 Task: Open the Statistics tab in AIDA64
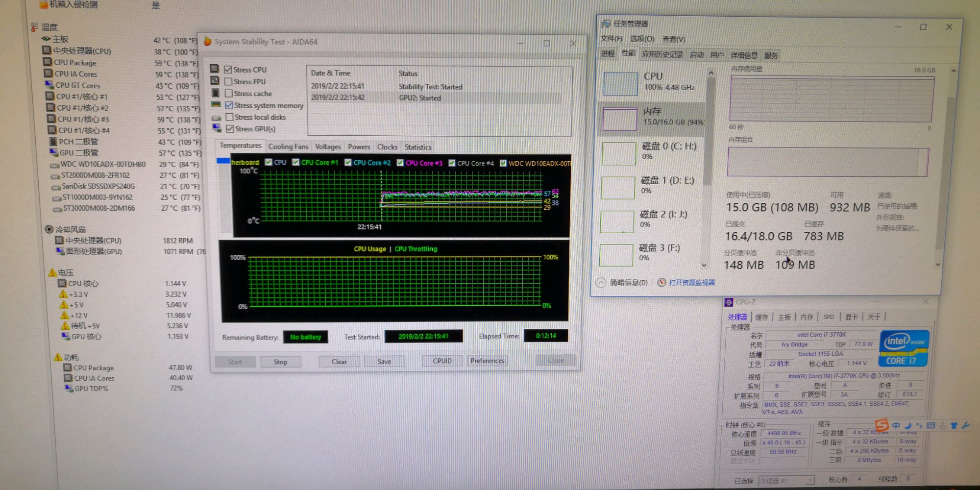[x=418, y=147]
